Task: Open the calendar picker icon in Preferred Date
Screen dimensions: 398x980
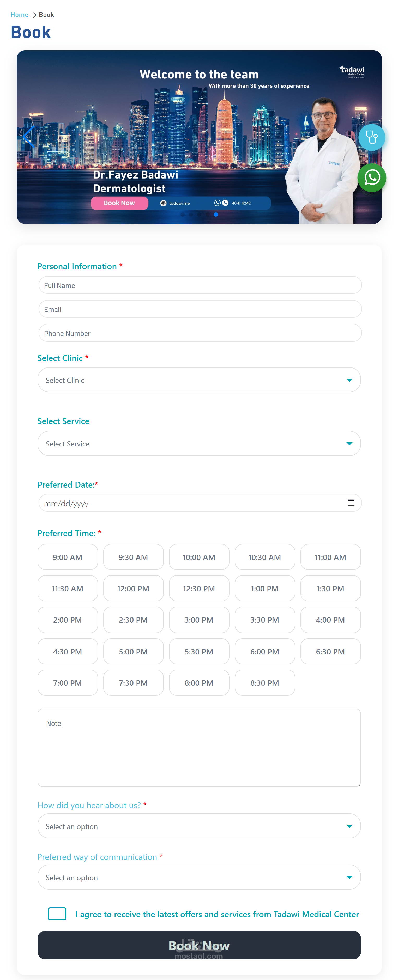Action: coord(351,503)
